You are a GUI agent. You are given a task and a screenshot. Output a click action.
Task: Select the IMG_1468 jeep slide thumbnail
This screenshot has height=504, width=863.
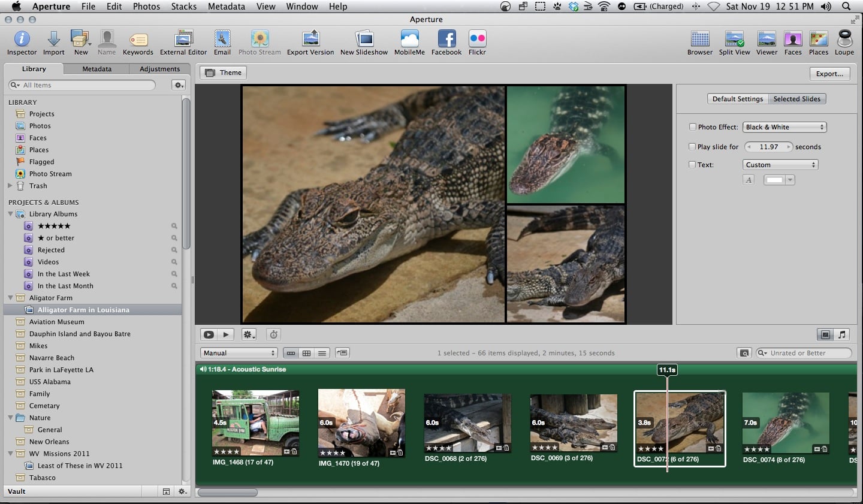[255, 423]
